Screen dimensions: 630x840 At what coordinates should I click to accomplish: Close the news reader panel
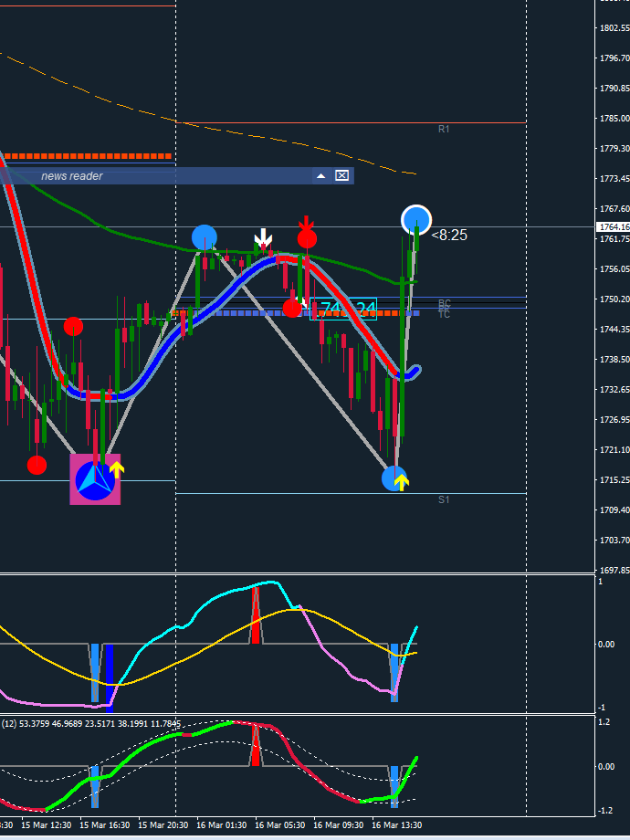341,175
